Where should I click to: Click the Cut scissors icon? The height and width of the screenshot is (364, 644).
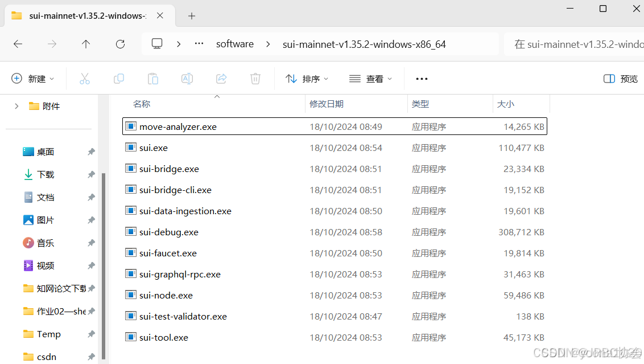pos(85,79)
